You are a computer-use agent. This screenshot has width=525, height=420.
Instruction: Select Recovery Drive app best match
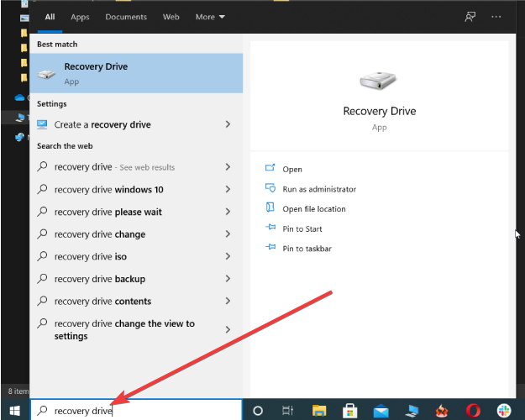[136, 73]
